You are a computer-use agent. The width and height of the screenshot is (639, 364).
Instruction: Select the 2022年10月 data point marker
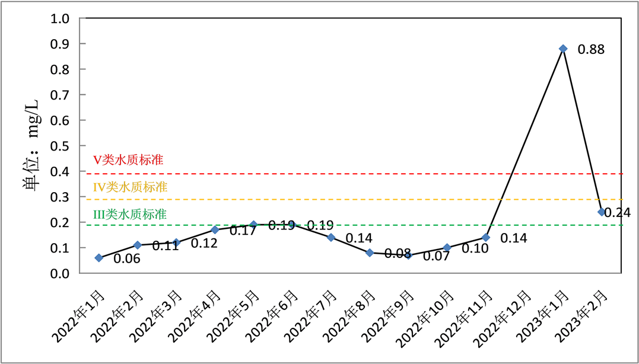click(447, 247)
